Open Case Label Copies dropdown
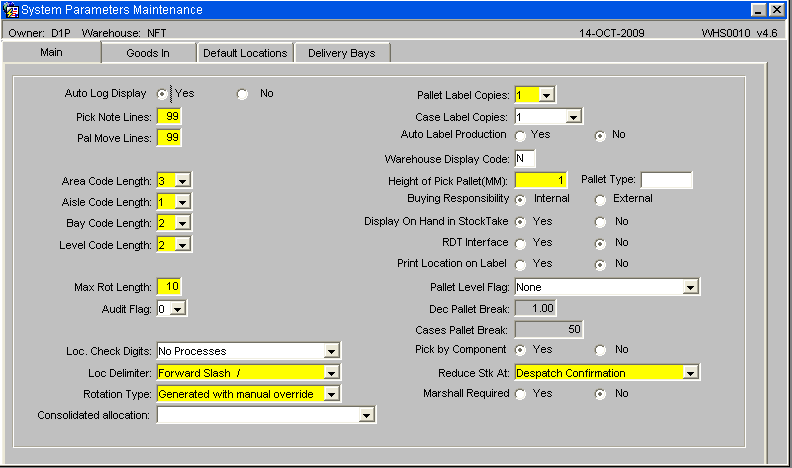 (x=573, y=117)
